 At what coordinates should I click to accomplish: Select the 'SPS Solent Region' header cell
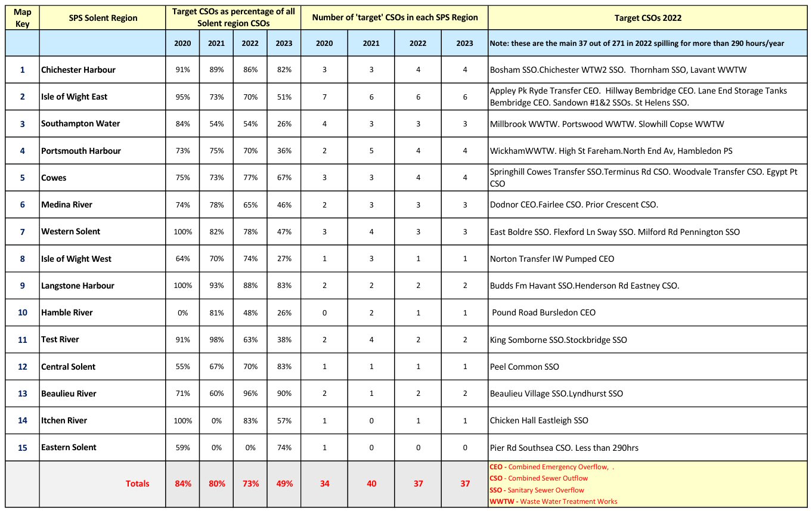click(x=103, y=18)
